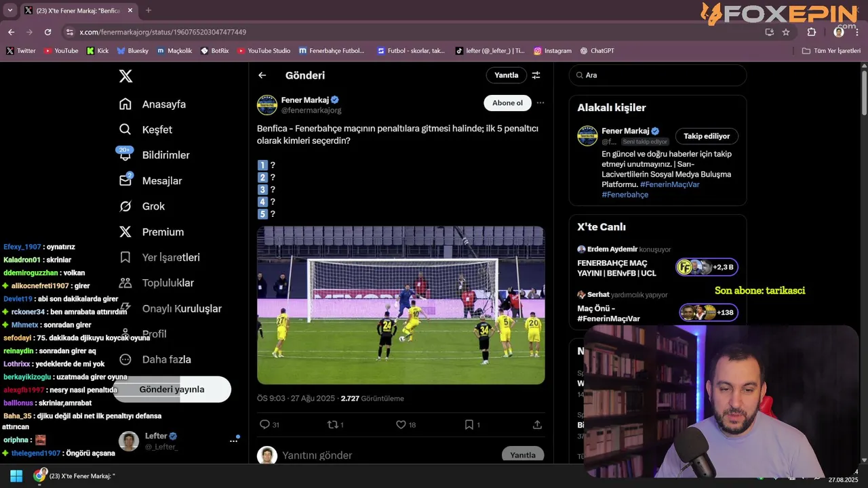Click the Yanıtla button beside reply field

coord(523,455)
